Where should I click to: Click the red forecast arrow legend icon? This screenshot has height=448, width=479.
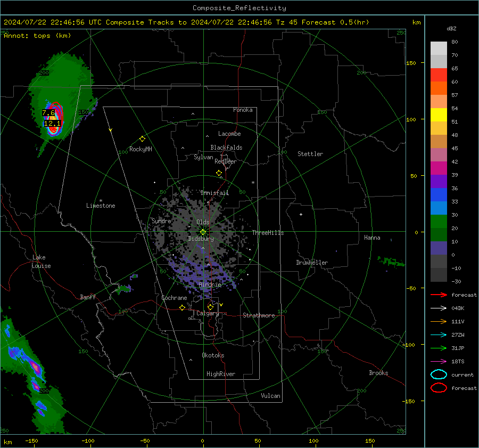[x=439, y=295]
